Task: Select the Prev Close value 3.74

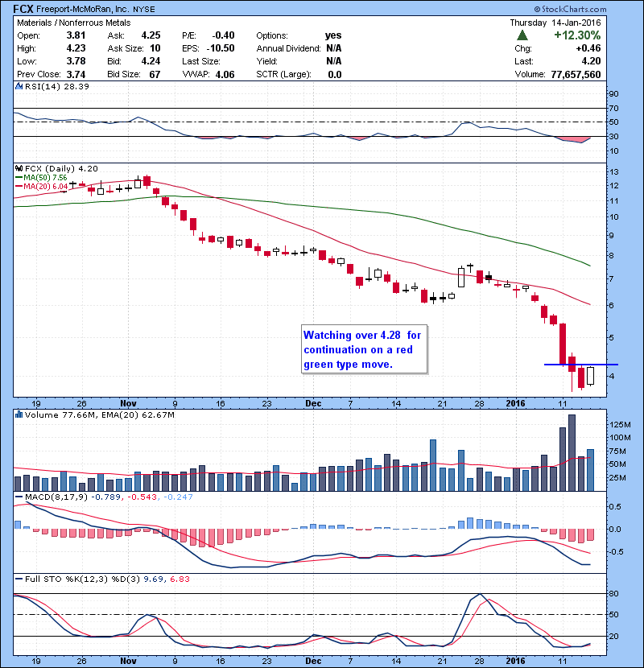Action: pyautogui.click(x=76, y=74)
